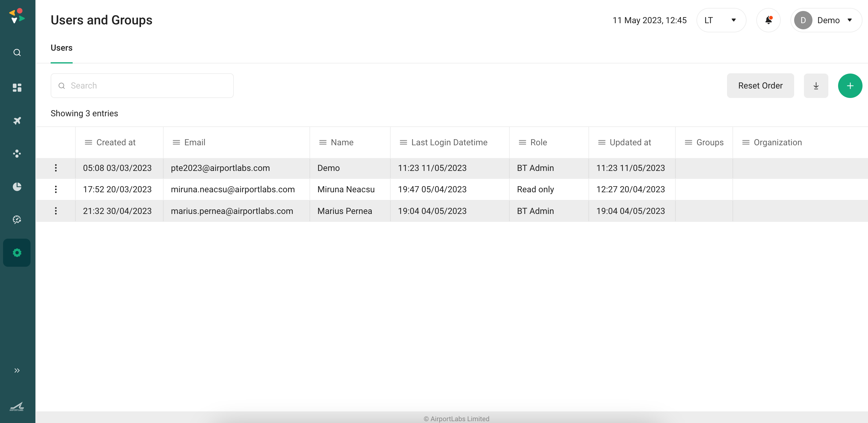
Task: Click the speedometer performance sidebar icon
Action: pos(17,219)
